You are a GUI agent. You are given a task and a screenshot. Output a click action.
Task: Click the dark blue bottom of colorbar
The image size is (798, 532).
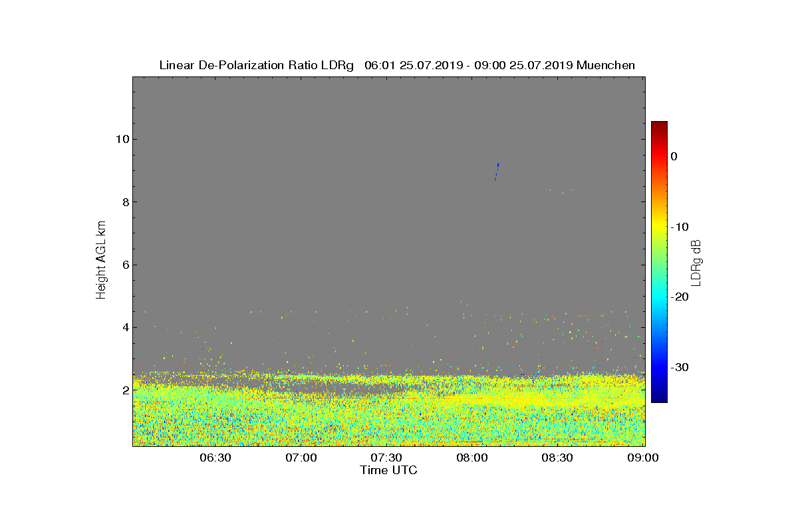tap(659, 398)
